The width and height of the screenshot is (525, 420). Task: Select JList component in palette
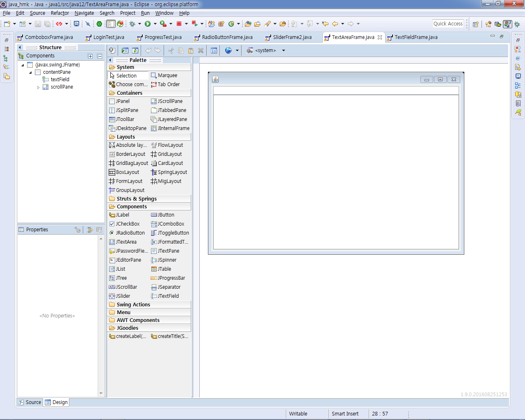click(x=117, y=269)
